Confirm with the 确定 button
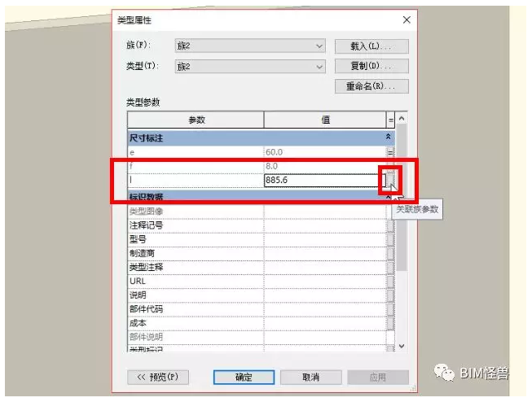The height and width of the screenshot is (402, 532). (x=244, y=378)
